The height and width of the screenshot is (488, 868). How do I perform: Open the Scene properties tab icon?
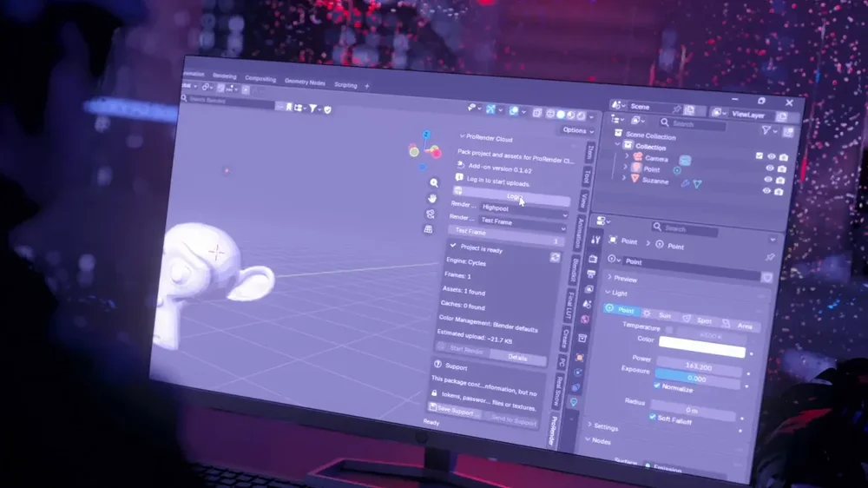pos(587,304)
